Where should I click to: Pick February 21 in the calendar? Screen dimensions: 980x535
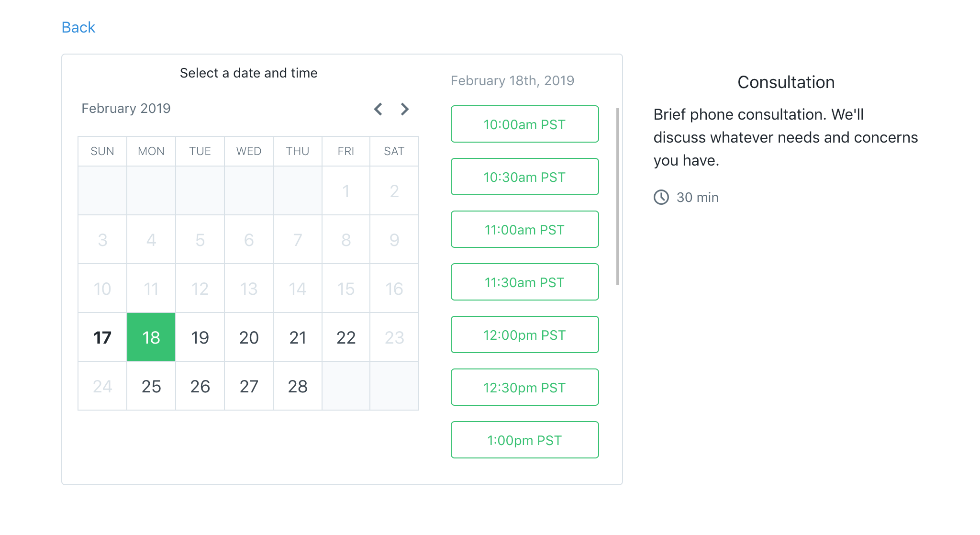click(x=298, y=337)
